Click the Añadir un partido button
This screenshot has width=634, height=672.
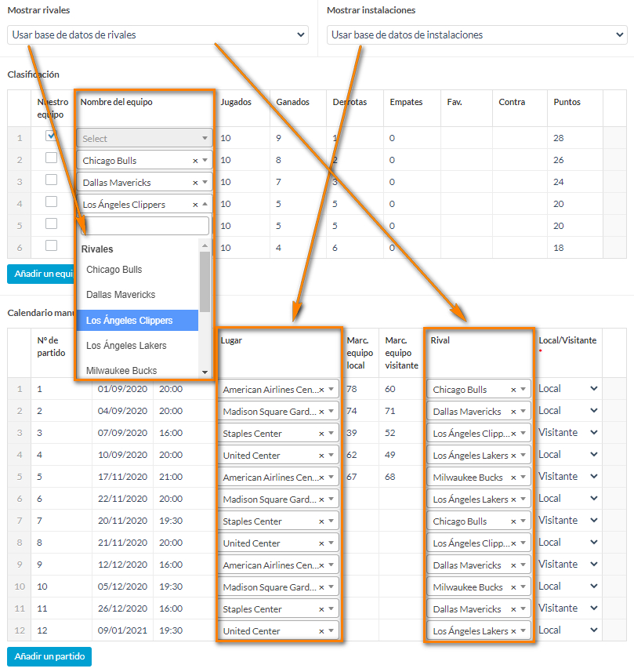tap(49, 656)
